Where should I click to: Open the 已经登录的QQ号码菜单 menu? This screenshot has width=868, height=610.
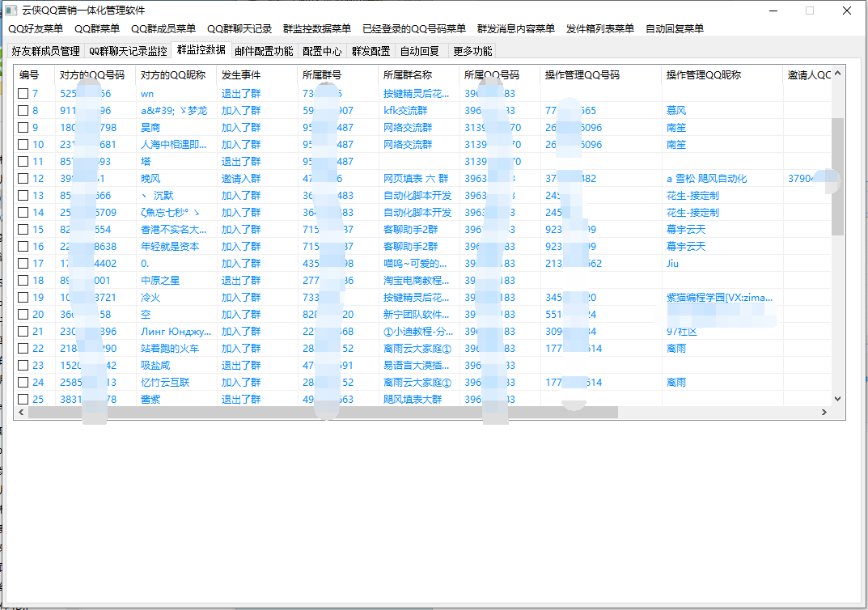coord(414,29)
